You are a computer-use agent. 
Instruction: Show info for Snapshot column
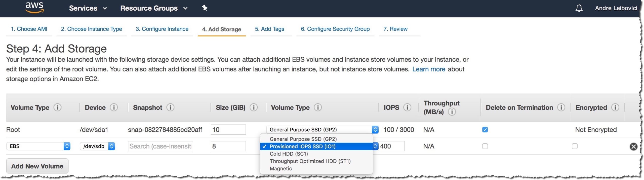coord(170,107)
